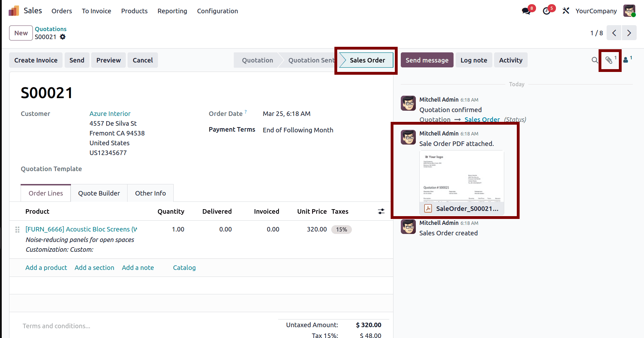Click the Quantity field for Acoustic Bloc Screens
The image size is (644, 338).
(x=178, y=229)
